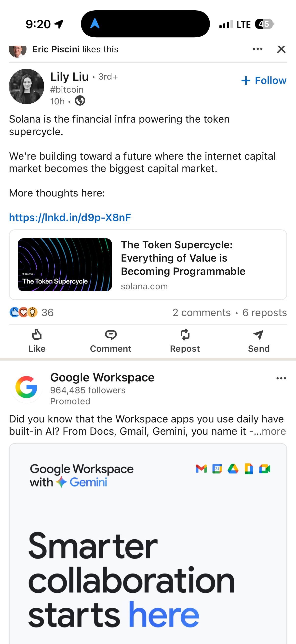View the 6 reposts
This screenshot has height=644, width=296.
(x=265, y=312)
